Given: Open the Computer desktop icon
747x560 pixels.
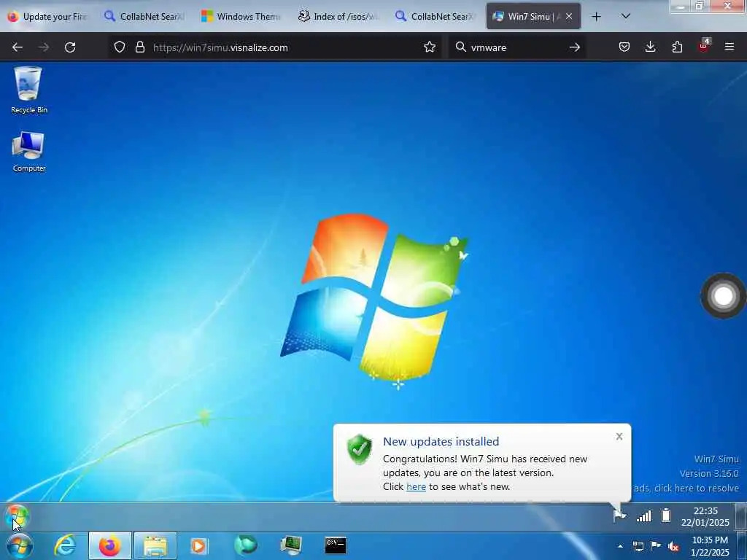Looking at the screenshot, I should click(x=28, y=152).
